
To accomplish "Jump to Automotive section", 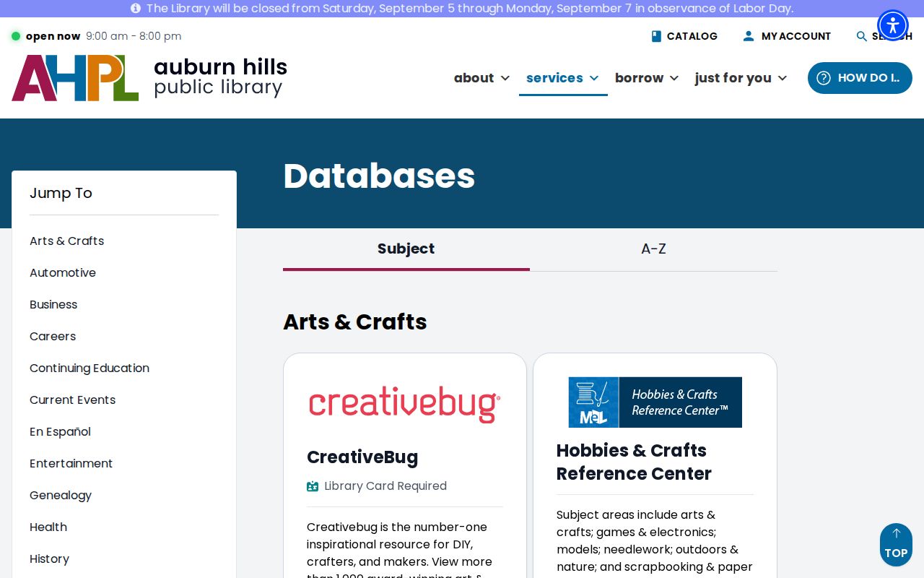I will pyautogui.click(x=63, y=273).
